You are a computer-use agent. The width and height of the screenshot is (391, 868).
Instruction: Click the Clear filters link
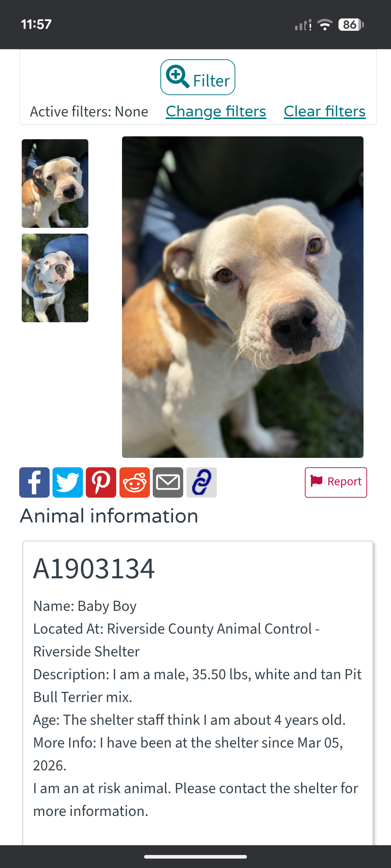pyautogui.click(x=325, y=111)
